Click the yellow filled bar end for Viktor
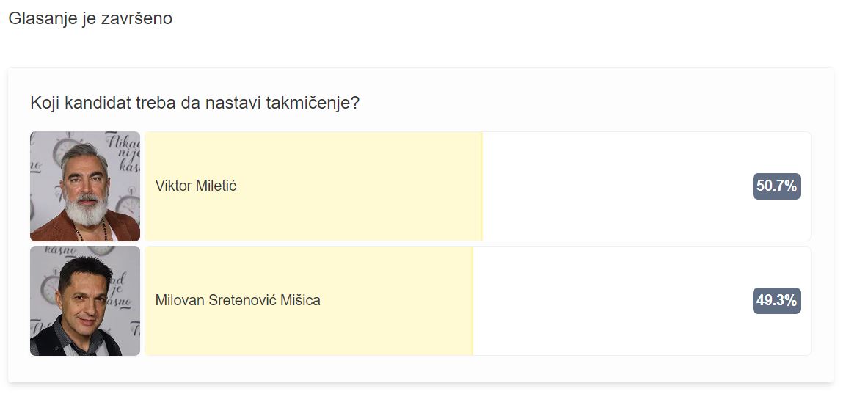Viewport: 868px width, 394px height. (x=481, y=186)
